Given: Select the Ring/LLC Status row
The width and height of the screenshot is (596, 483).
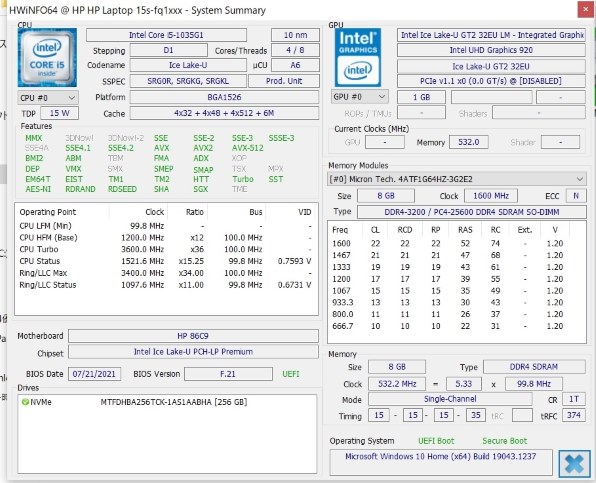Looking at the screenshot, I should [166, 285].
